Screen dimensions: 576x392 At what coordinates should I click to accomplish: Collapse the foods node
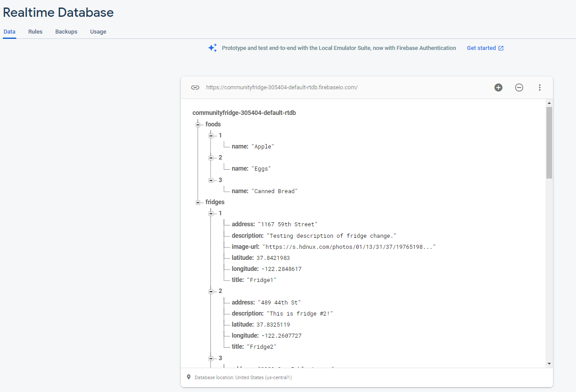pos(198,125)
